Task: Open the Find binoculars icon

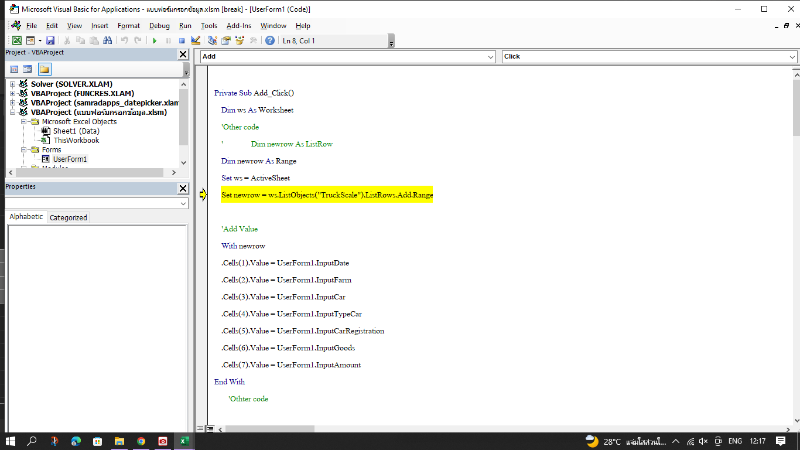Action: [x=108, y=41]
